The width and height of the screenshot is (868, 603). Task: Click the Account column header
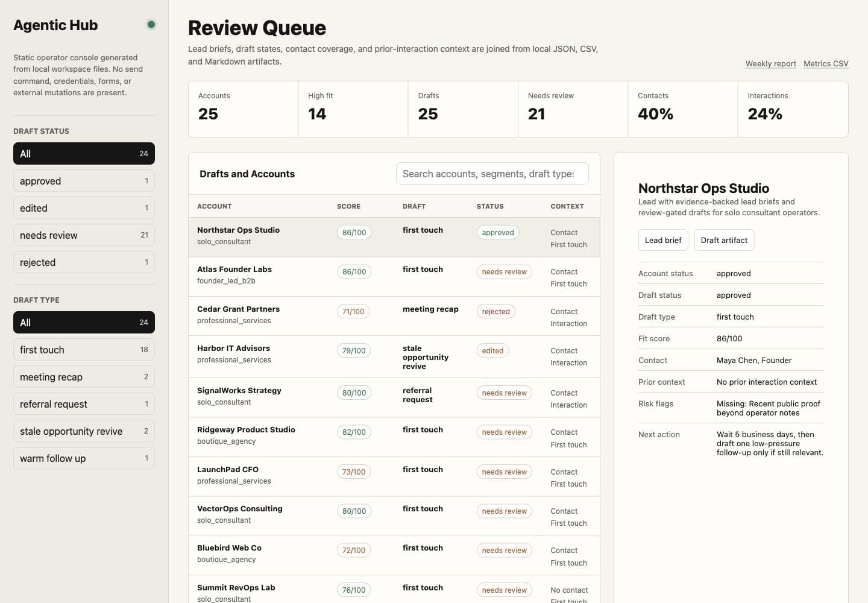215,206
